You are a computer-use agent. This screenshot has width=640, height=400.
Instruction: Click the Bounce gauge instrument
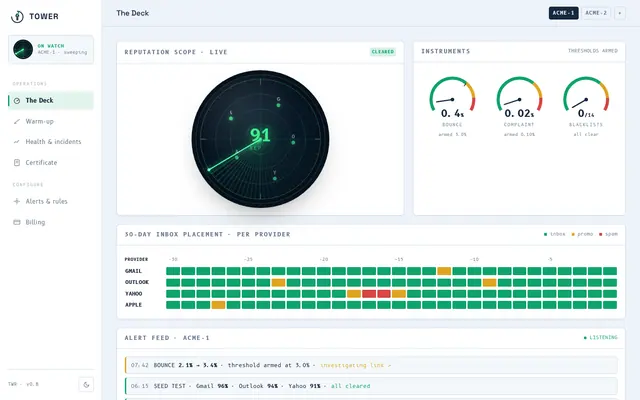(452, 107)
